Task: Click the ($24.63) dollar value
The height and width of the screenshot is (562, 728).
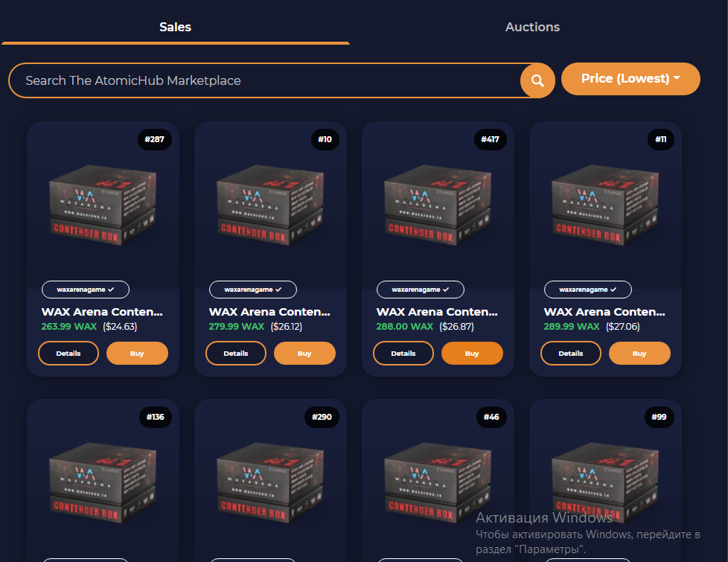Action: (x=120, y=327)
